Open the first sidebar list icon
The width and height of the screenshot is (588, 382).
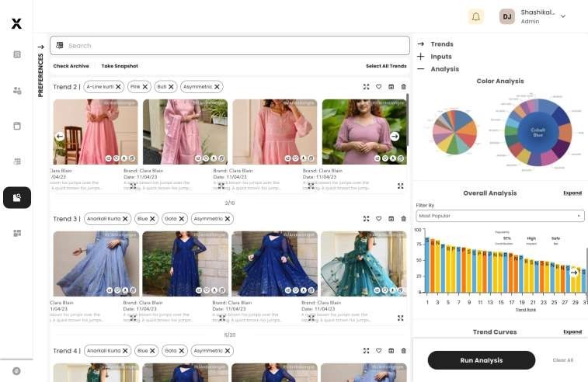pos(17,54)
